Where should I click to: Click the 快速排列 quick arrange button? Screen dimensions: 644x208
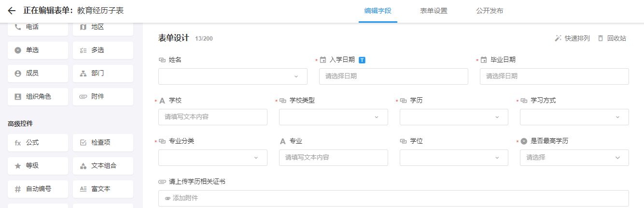[x=572, y=38]
